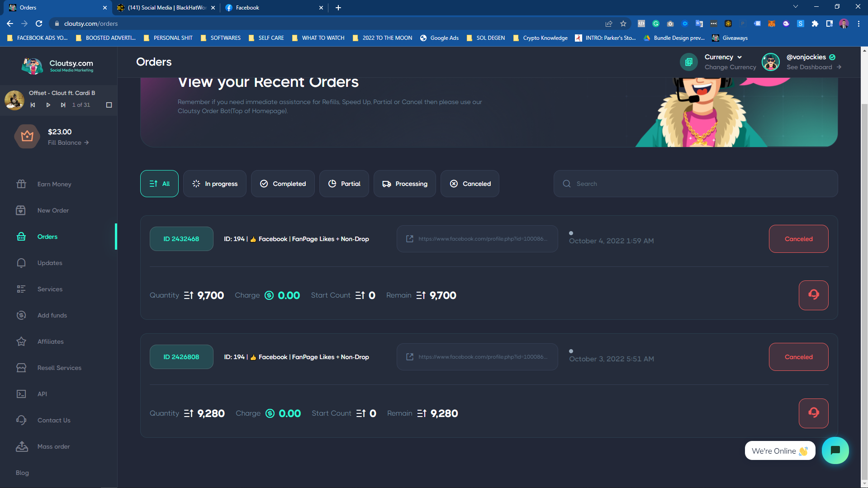Screen dimensions: 868x488
Task: Click the Resell Services storefront icon
Action: (x=21, y=368)
